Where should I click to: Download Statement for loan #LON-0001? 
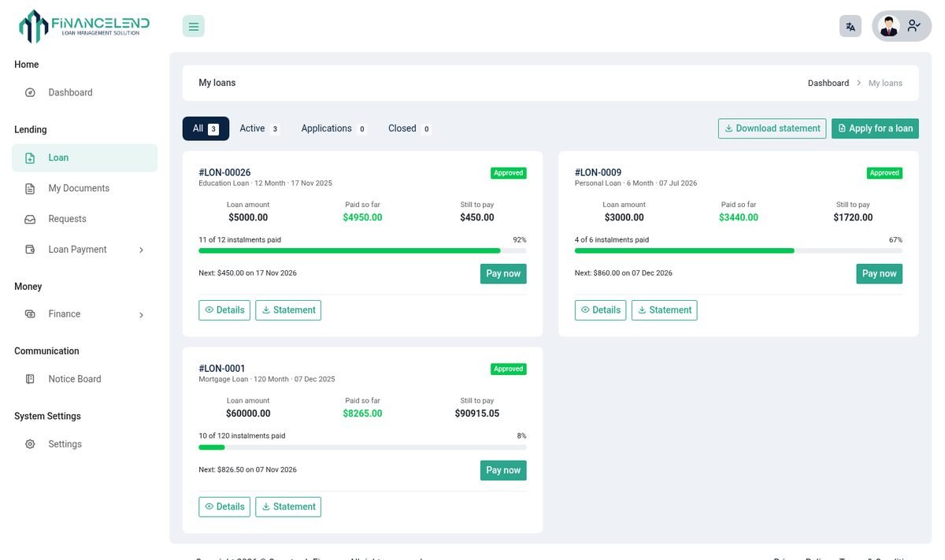288,506
